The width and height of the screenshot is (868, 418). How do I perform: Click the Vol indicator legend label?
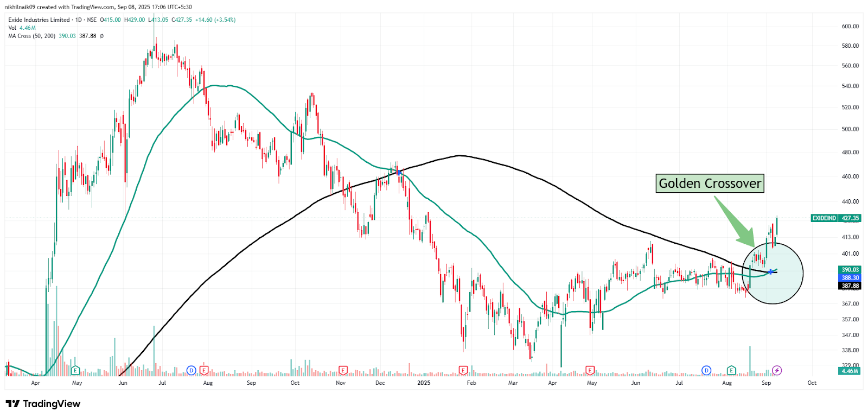[12, 28]
